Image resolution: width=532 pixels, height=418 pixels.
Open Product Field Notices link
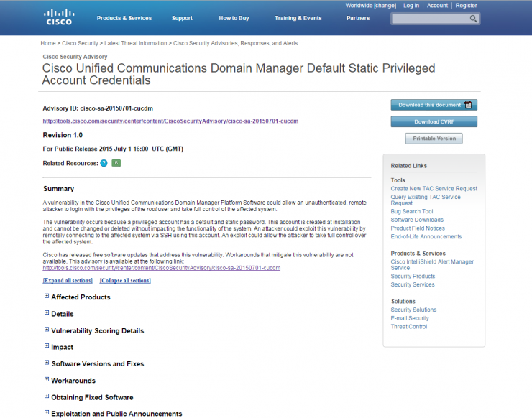tap(418, 228)
